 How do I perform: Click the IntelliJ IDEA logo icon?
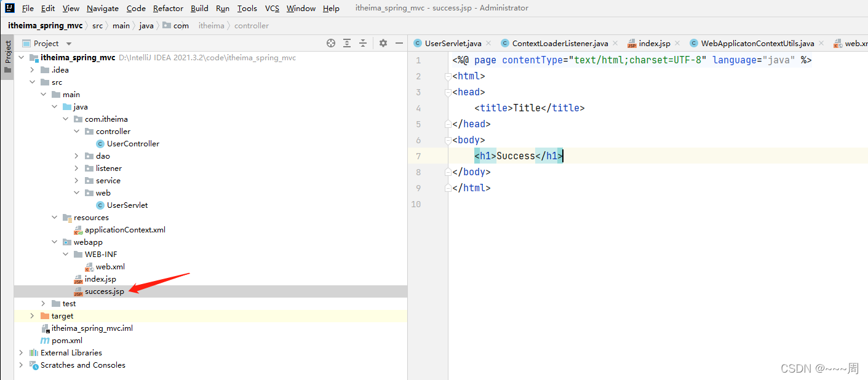pos(10,8)
